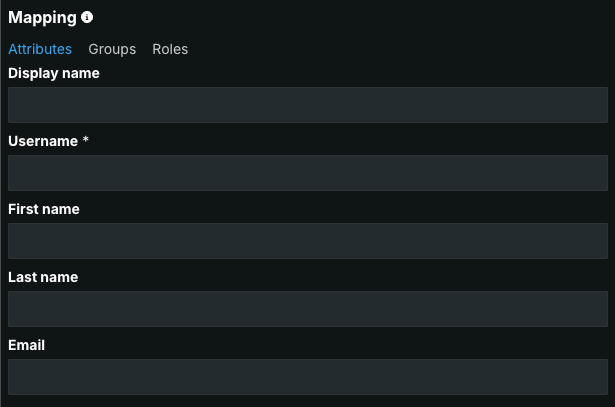The image size is (615, 407).
Task: Place cursor in the topmost attribute field
Action: point(307,105)
